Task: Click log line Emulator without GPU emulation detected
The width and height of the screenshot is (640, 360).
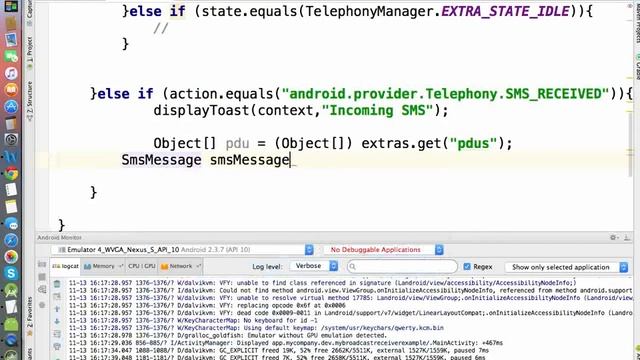Action: coord(227,336)
